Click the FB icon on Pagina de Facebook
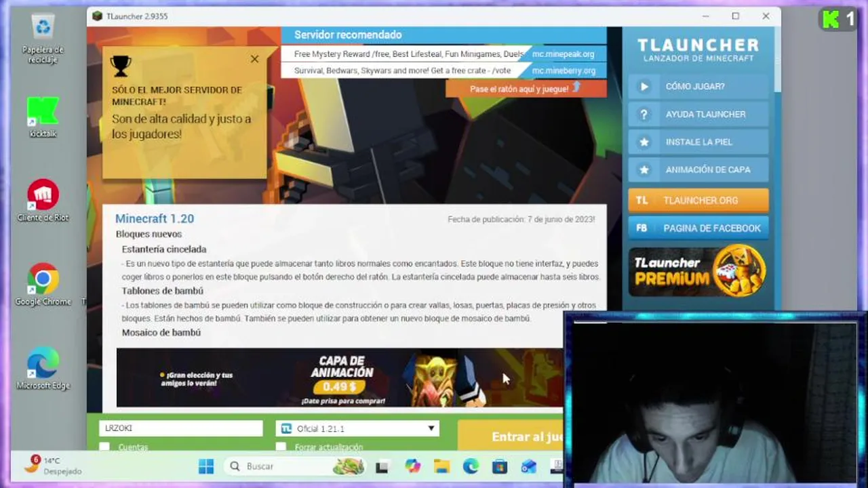The image size is (868, 488). tap(642, 228)
